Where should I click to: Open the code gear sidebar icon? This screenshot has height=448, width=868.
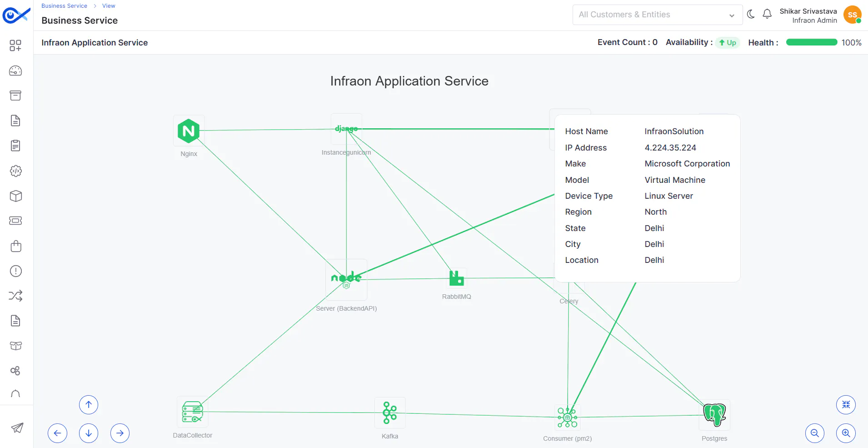(x=15, y=171)
